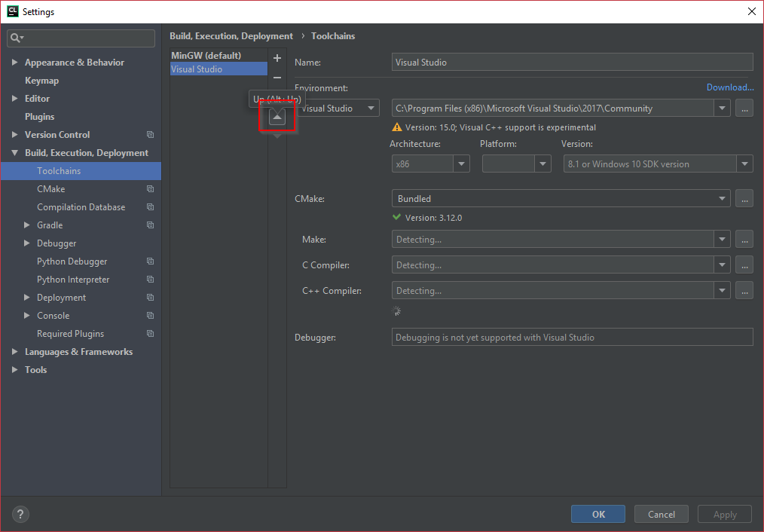Click Build, Execution, Deployment breadcrumb
Viewport: 764px width, 532px height.
click(x=231, y=36)
